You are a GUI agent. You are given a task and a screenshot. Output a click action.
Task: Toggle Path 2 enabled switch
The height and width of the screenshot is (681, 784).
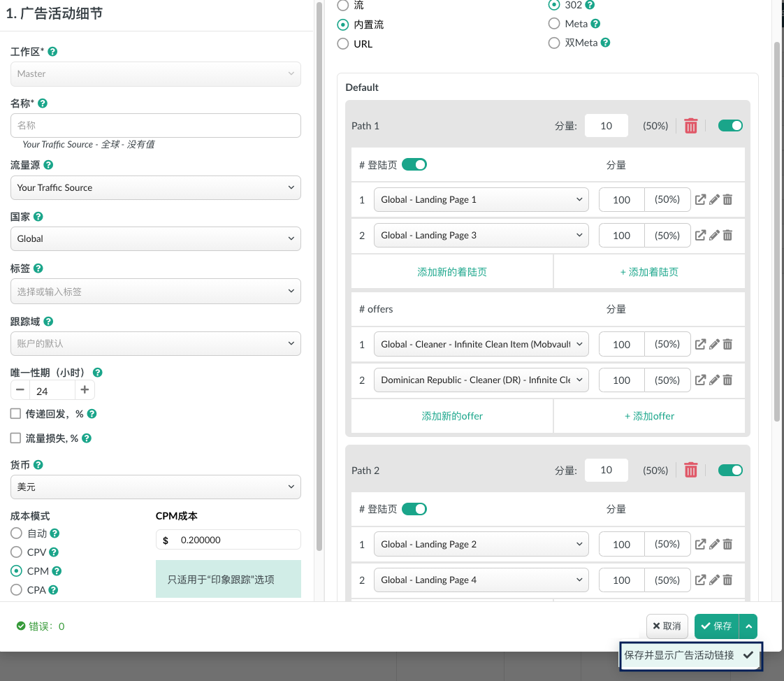(x=730, y=470)
